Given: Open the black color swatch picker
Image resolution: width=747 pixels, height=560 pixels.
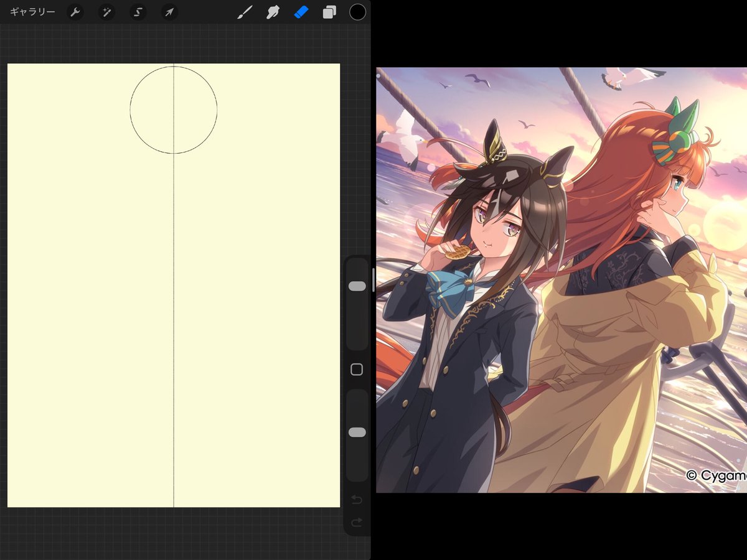Looking at the screenshot, I should pos(357,12).
